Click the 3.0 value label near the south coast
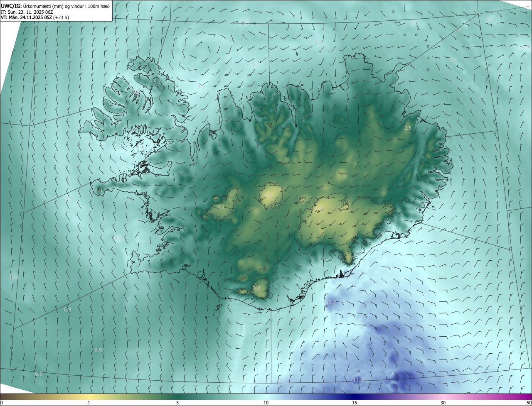 pyautogui.click(x=256, y=288)
